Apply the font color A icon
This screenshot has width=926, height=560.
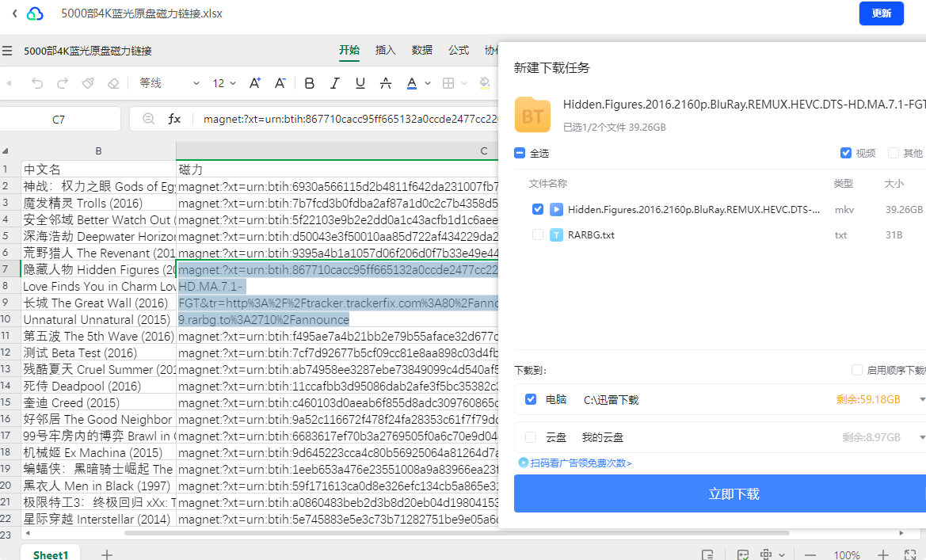412,83
